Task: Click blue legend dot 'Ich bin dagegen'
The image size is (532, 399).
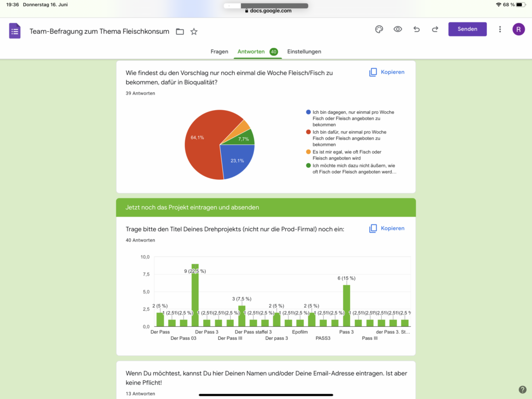Action: point(309,112)
